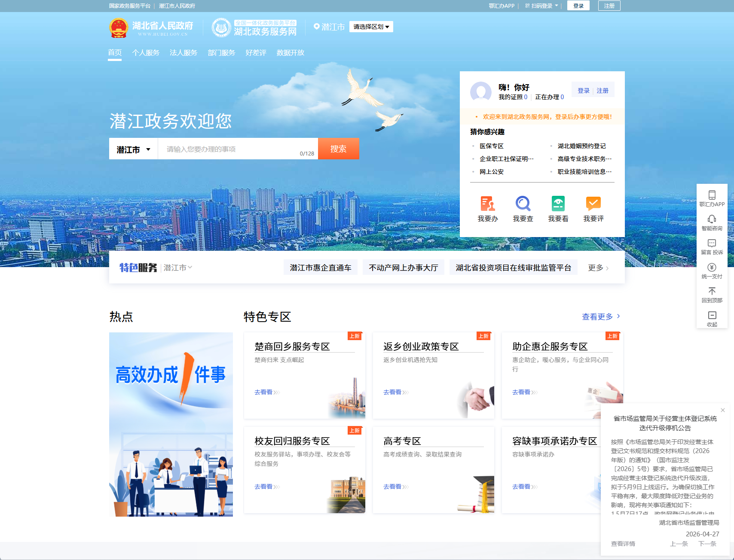This screenshot has height=560, width=734.
Task: Click the 我要查 magnifier icon
Action: click(x=523, y=204)
